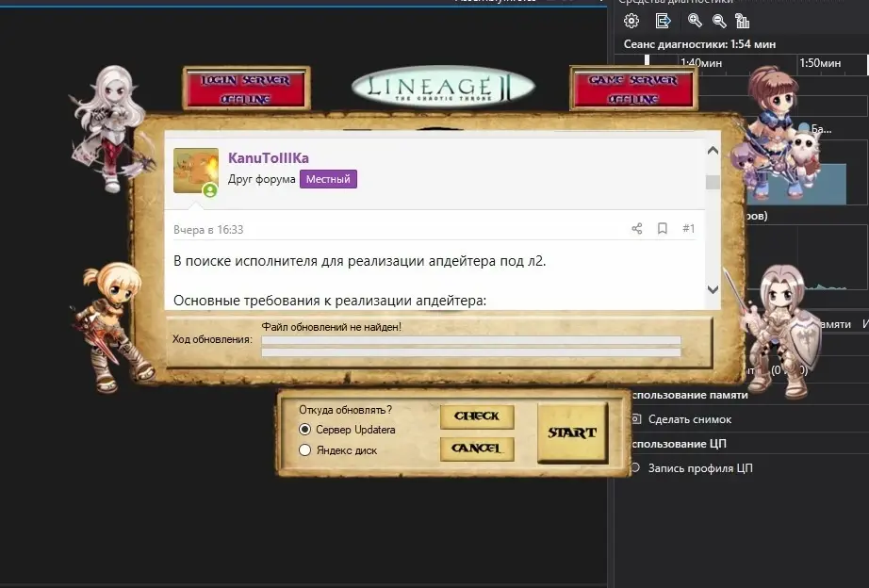The image size is (869, 588).
Task: Click KanuToIIIKa's avatar image
Action: 196,171
